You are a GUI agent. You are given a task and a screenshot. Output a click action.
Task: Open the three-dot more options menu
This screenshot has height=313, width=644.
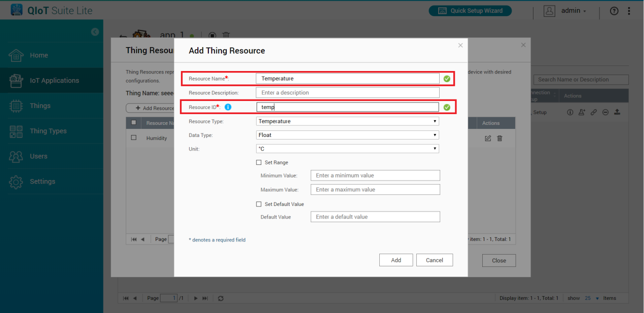pos(629,11)
